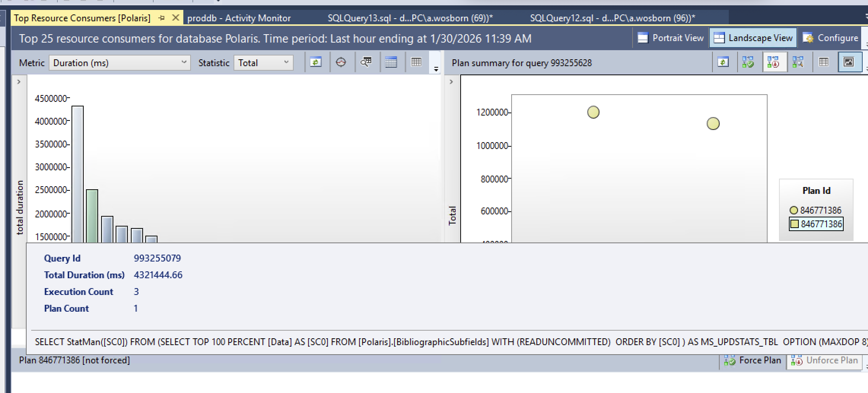
Task: Refresh the plan summary pane
Action: pyautogui.click(x=723, y=62)
